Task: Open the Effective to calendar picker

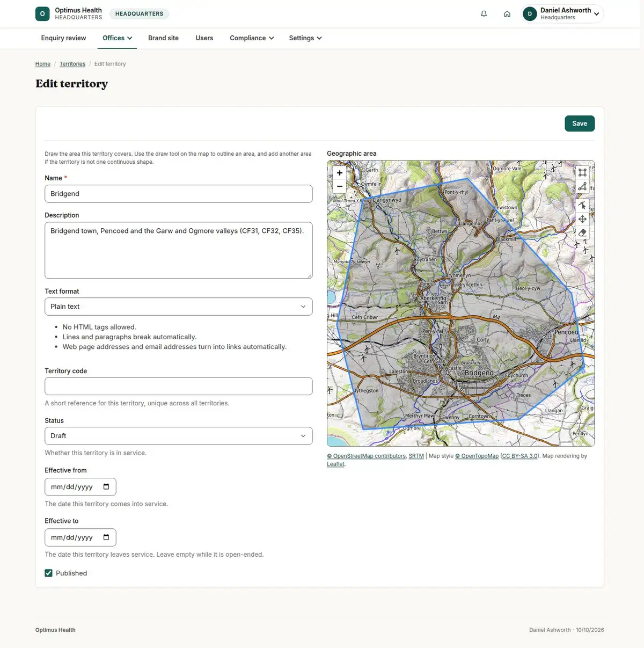Action: (106, 537)
